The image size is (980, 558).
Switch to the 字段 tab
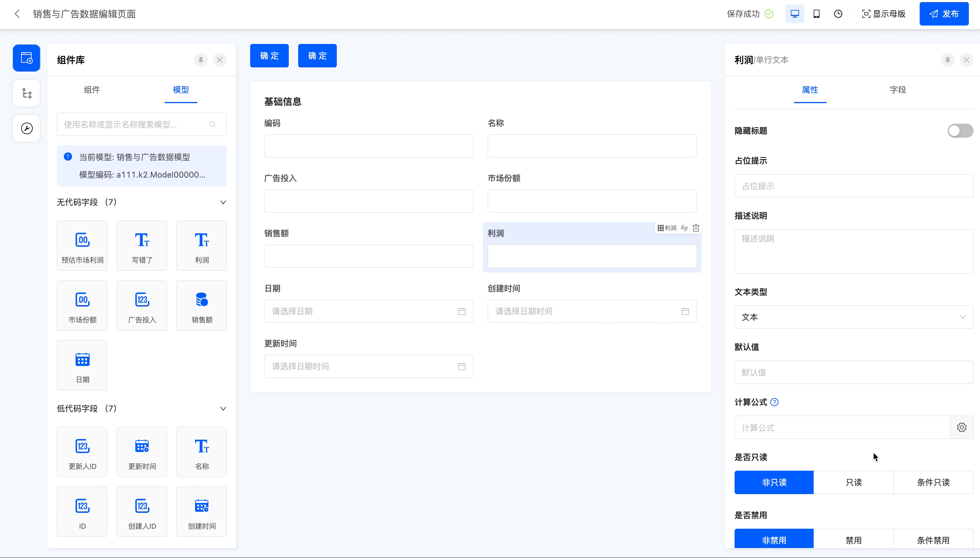click(x=897, y=90)
